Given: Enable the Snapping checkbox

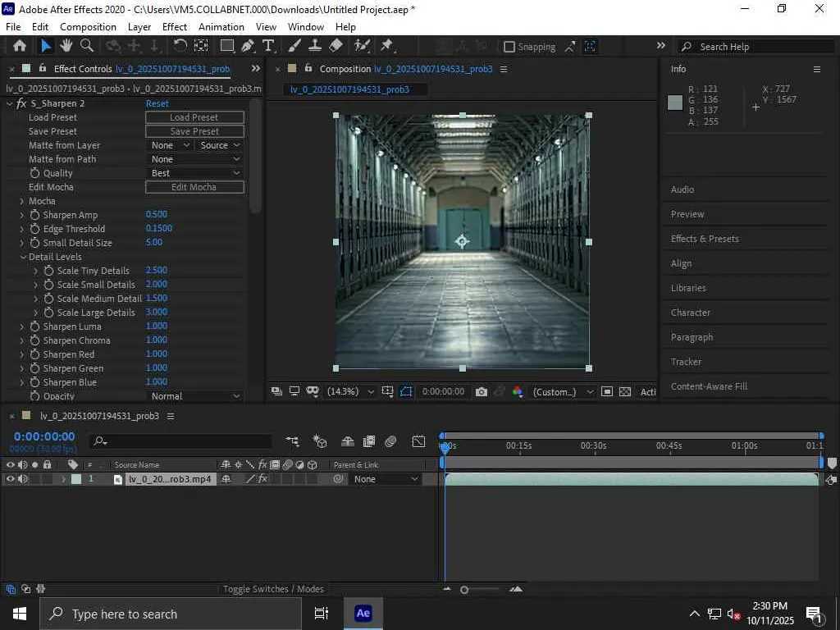Looking at the screenshot, I should 509,47.
